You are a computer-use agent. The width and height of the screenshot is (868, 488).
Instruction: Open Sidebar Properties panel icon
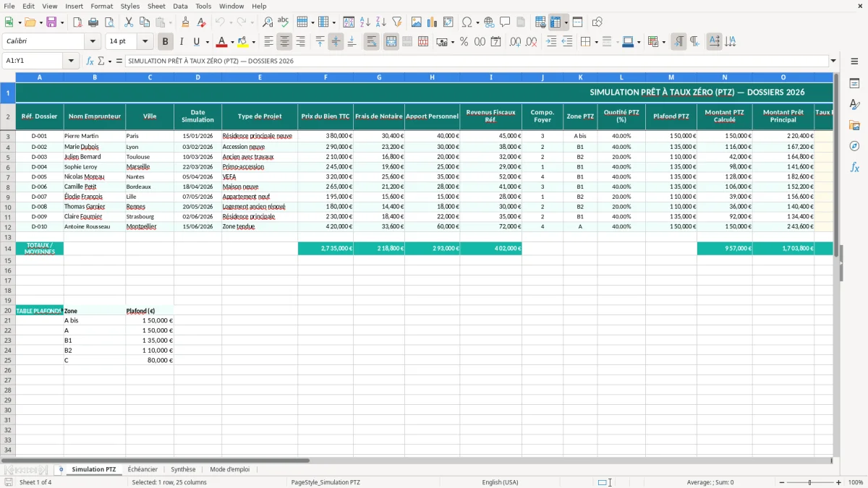click(854, 83)
